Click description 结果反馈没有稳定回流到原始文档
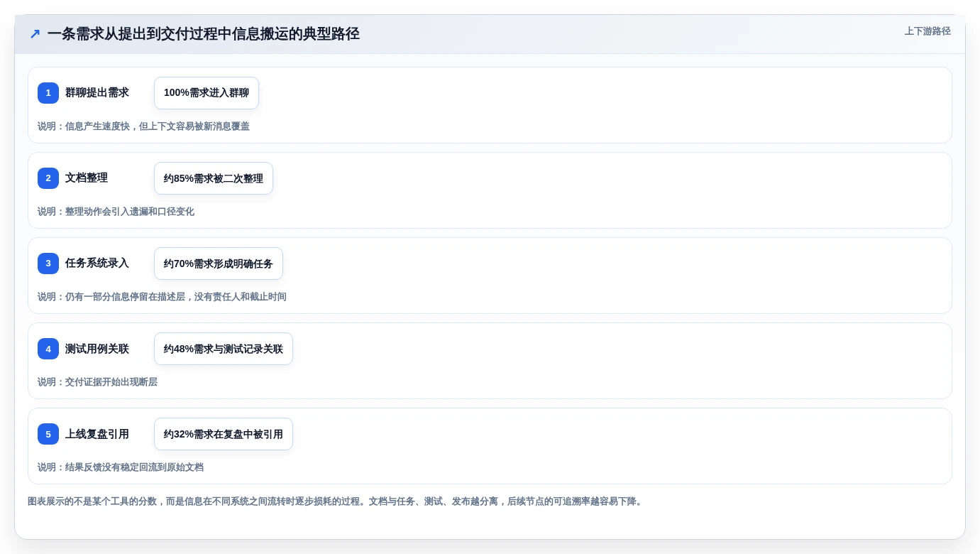Image resolution: width=980 pixels, height=554 pixels. click(121, 467)
